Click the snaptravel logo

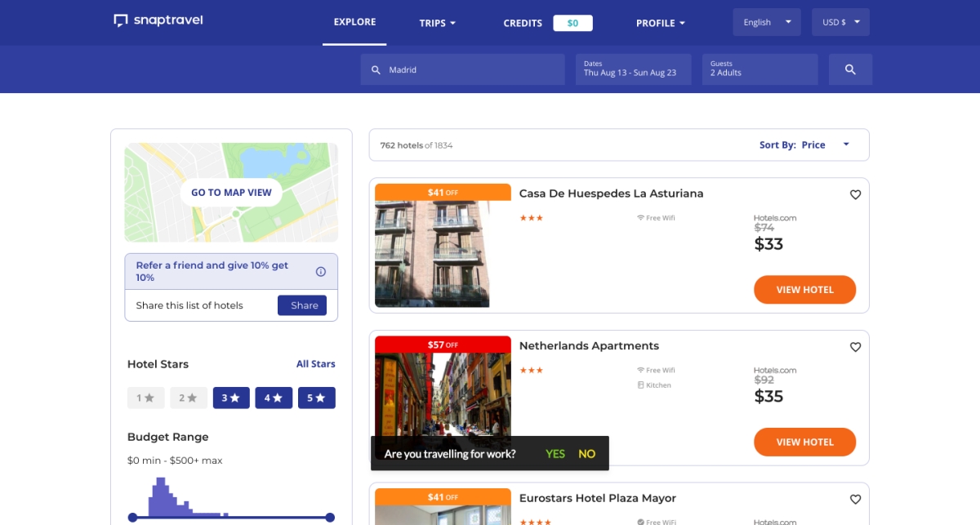tap(158, 20)
